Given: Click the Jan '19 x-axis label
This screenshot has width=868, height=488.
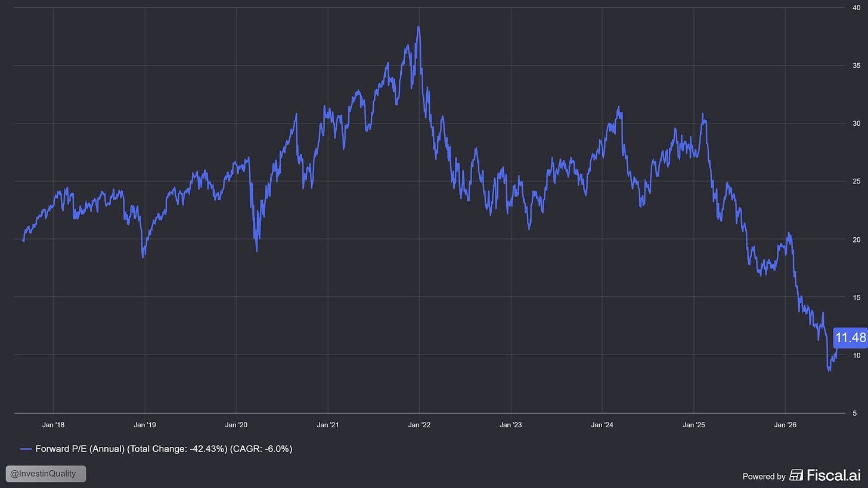Looking at the screenshot, I should (x=145, y=425).
